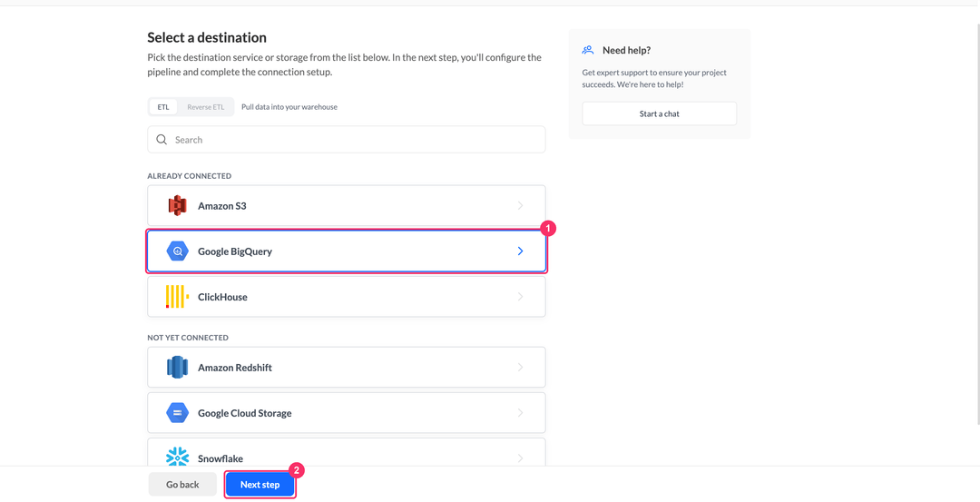Viewport: 980px width, 502px height.
Task: Select the ClickHouse destination label
Action: click(x=222, y=297)
